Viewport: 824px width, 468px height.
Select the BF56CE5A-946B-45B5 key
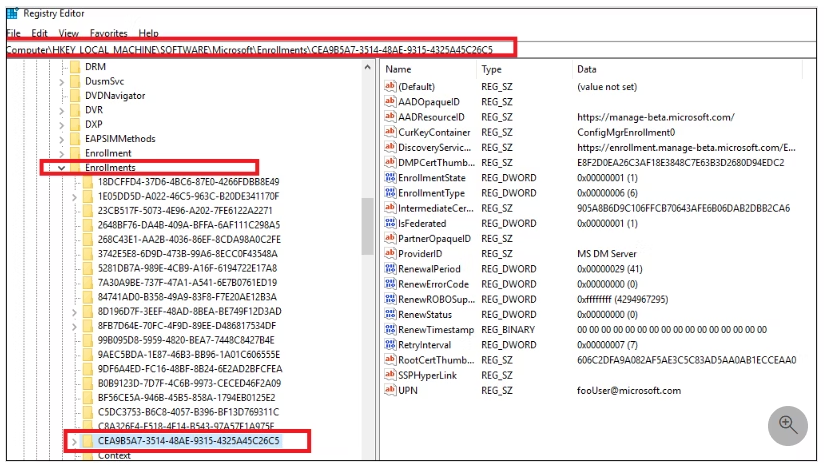[x=187, y=398]
